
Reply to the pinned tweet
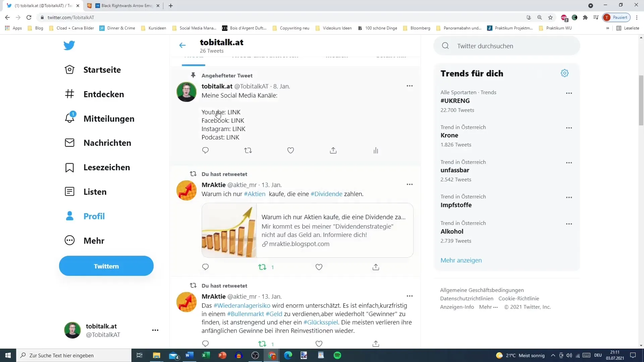[206, 150]
